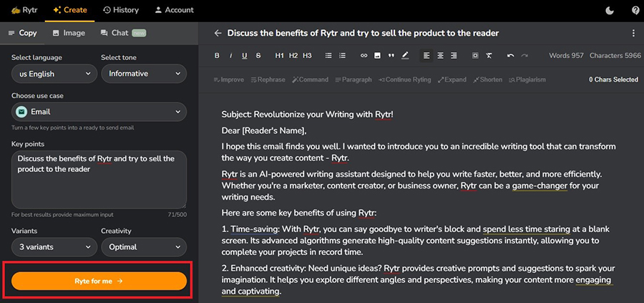The height and width of the screenshot is (303, 644).
Task: Open the Email use case dropdown
Action: 99,112
